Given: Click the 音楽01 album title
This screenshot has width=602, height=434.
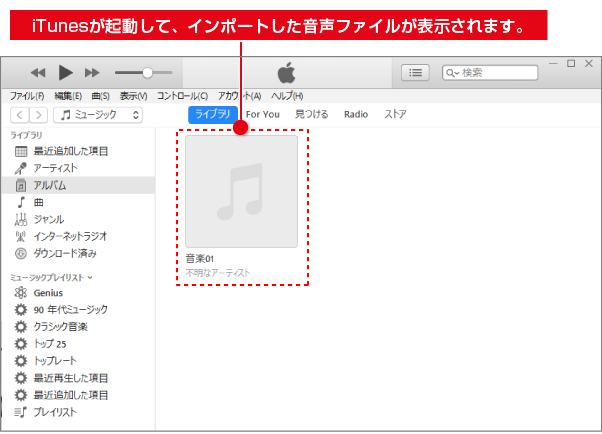Looking at the screenshot, I should click(x=200, y=259).
